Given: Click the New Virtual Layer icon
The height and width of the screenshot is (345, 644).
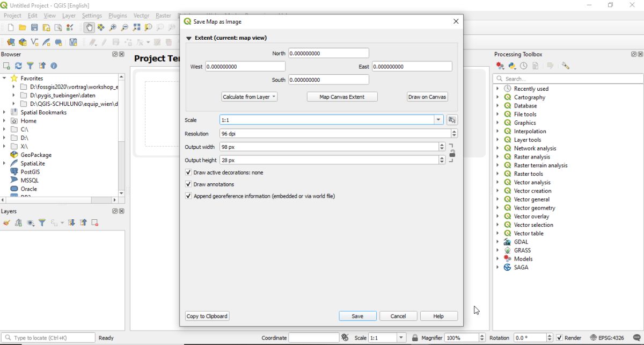Looking at the screenshot, I should pyautogui.click(x=73, y=42).
